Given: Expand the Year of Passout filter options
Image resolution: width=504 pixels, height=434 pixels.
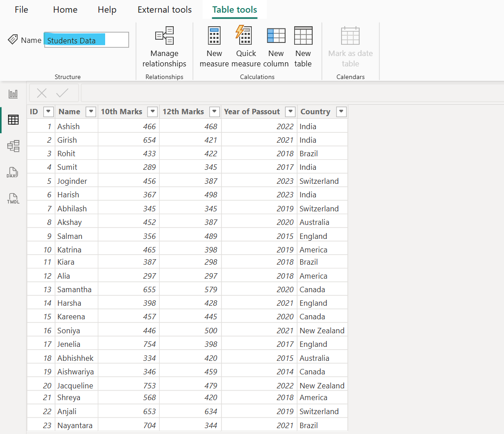Looking at the screenshot, I should pos(290,112).
